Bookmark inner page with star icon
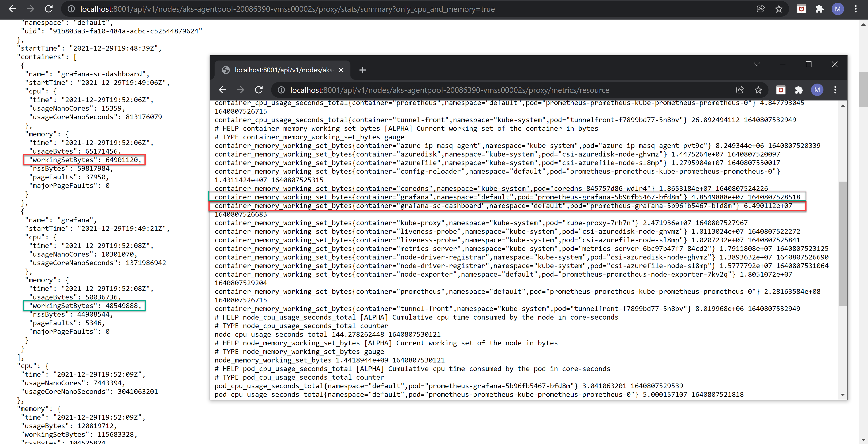868x444 pixels. point(758,90)
